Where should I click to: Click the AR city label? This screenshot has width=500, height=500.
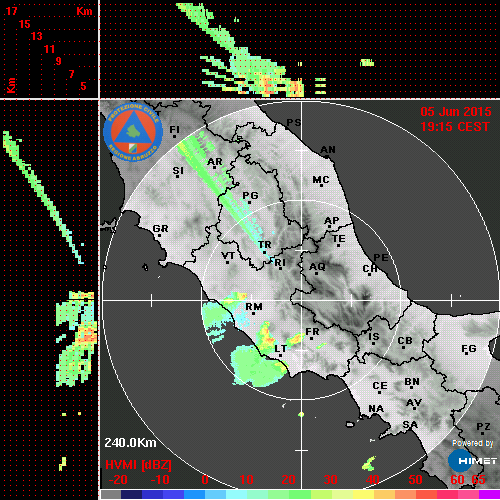215,162
